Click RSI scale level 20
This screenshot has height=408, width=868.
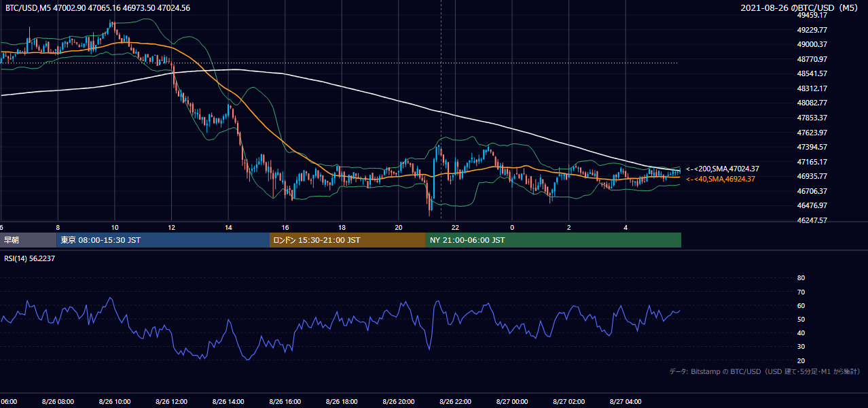[x=801, y=360]
